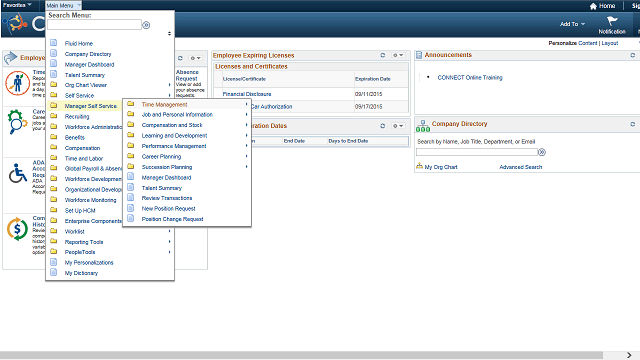Viewport: 640px width, 360px height.
Task: Open Job and Personal Information folder
Action: [177, 115]
